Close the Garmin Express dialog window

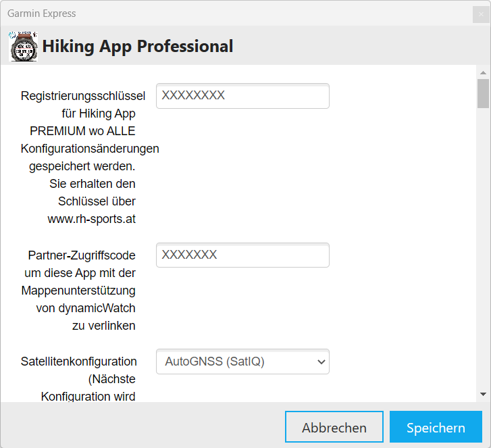tap(480, 14)
